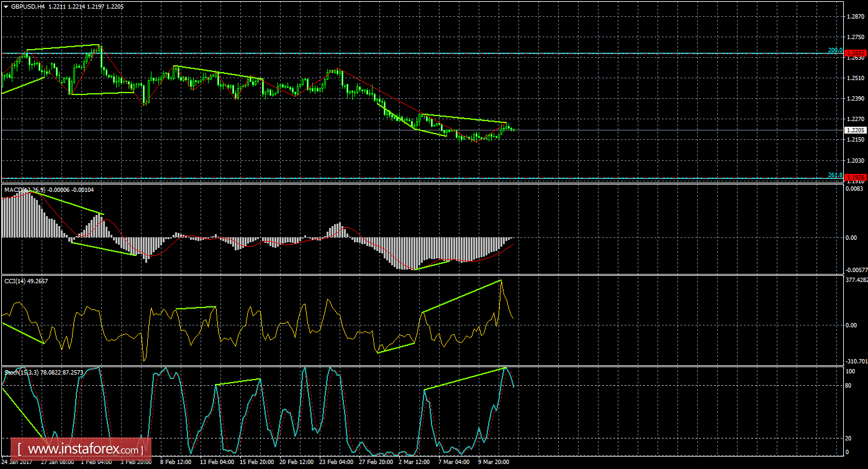Click the 23 Feb 04:00 time label
Viewport: 868px width, 469px height.
pyautogui.click(x=335, y=463)
